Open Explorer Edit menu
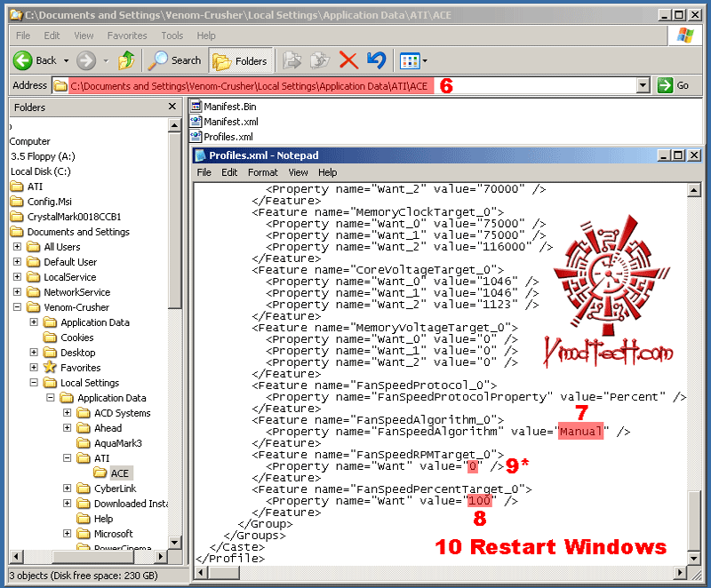The width and height of the screenshot is (711, 588). [52, 36]
